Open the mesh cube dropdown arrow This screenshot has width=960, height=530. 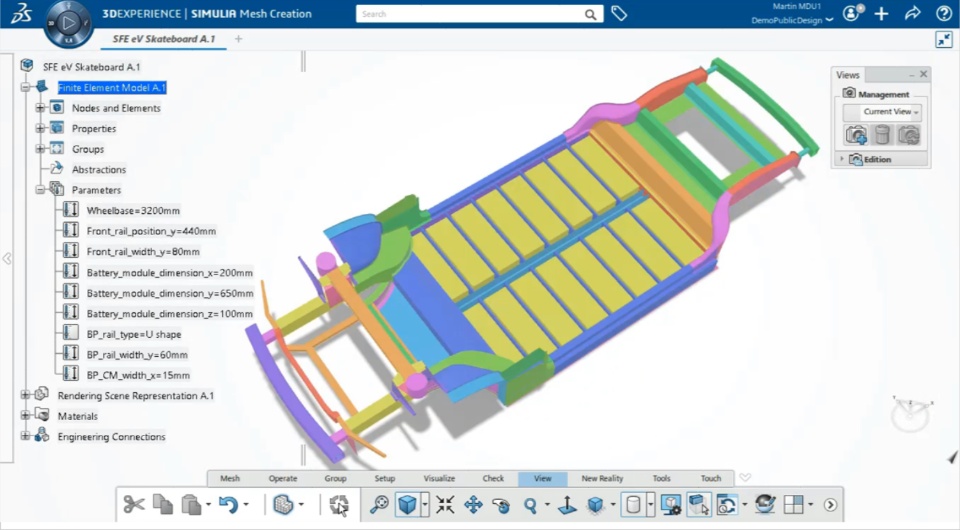[x=301, y=505]
